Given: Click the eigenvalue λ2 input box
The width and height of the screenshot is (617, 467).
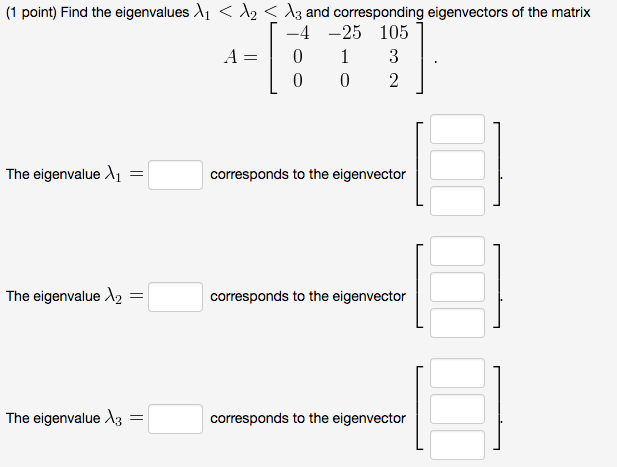Looking at the screenshot, I should coord(175,297).
